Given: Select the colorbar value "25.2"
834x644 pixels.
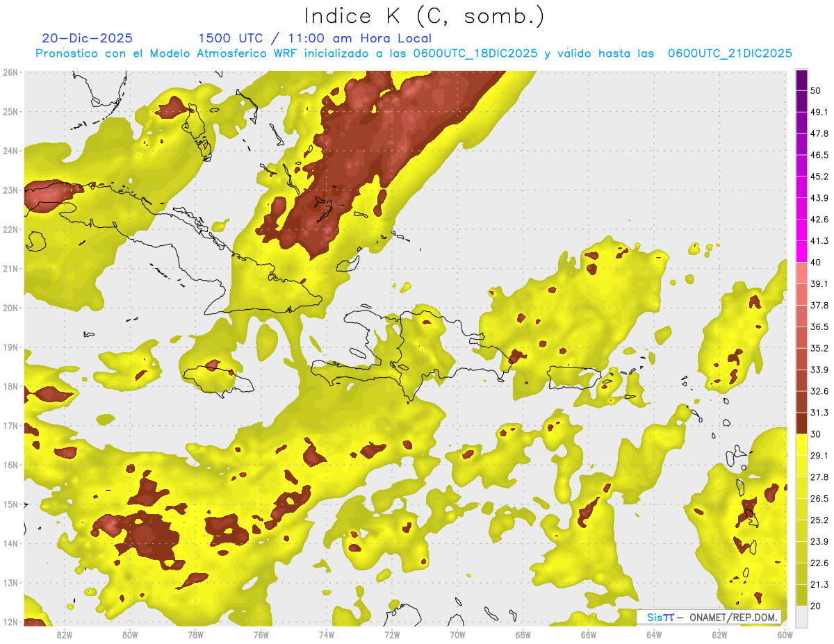Looking at the screenshot, I should (819, 520).
